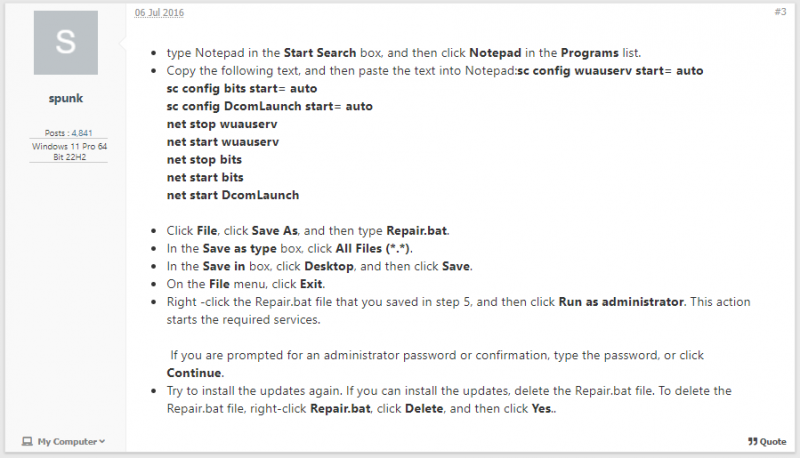Click the sc config bits start= auto line
The width and height of the screenshot is (800, 458).
(242, 89)
